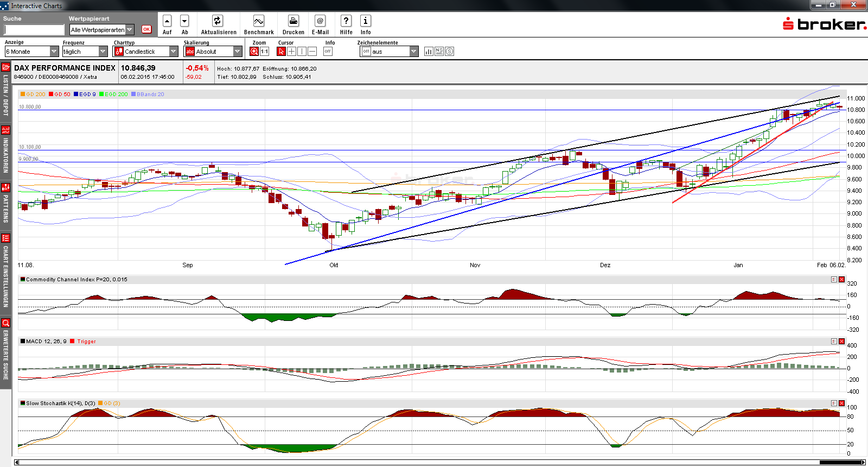
Task: Send the chart via E-Mail icon
Action: [x=320, y=21]
